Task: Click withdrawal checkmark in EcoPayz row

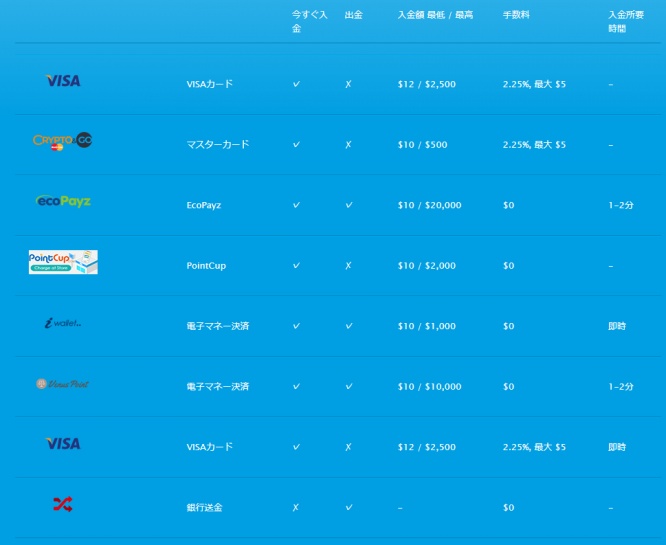Action: (x=349, y=205)
